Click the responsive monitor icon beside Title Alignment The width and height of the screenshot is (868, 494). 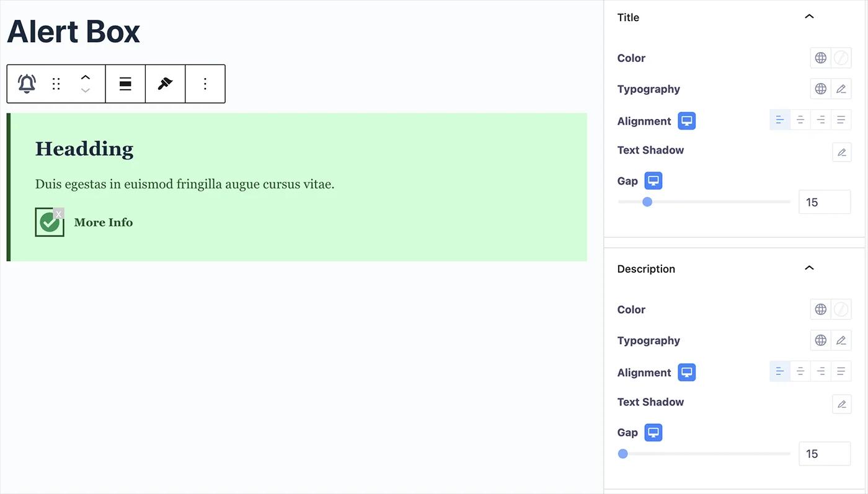click(686, 121)
